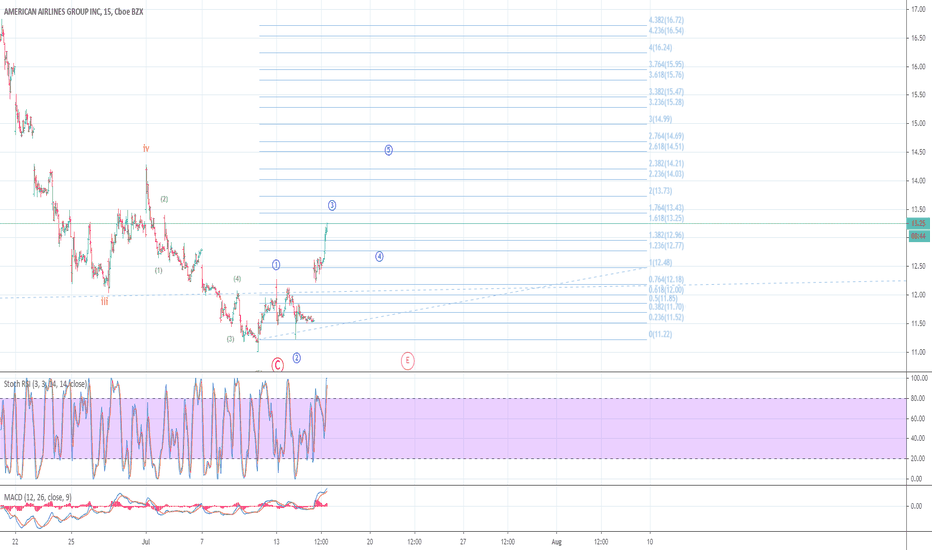Click the 1.618(13.25) Fibonacci level label
Screen dimensions: 932x550
[x=666, y=218]
